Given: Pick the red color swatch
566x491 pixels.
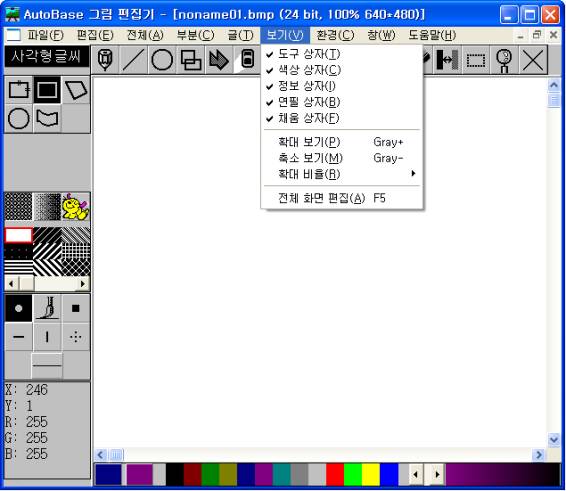Looking at the screenshot, I should (335, 474).
